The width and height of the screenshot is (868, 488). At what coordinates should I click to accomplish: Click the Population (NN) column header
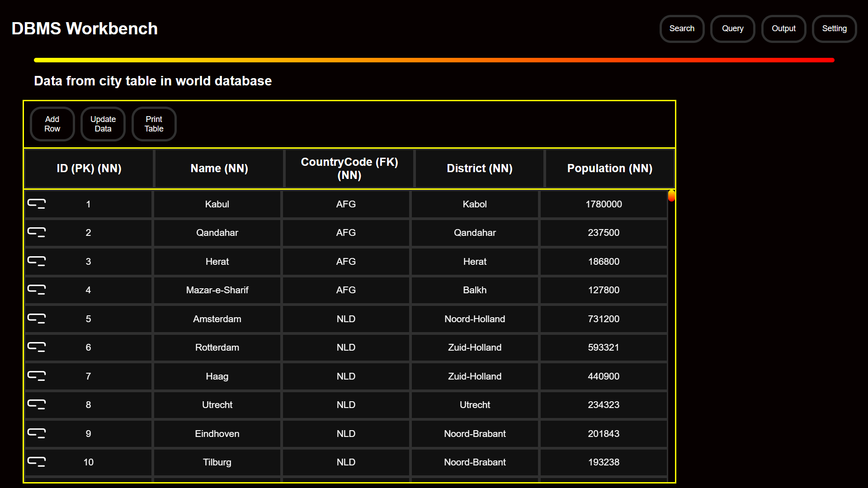coord(610,169)
